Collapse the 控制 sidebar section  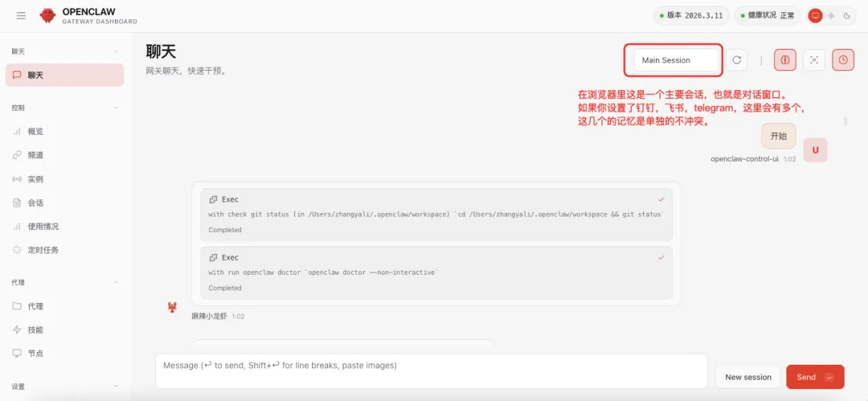(x=116, y=108)
